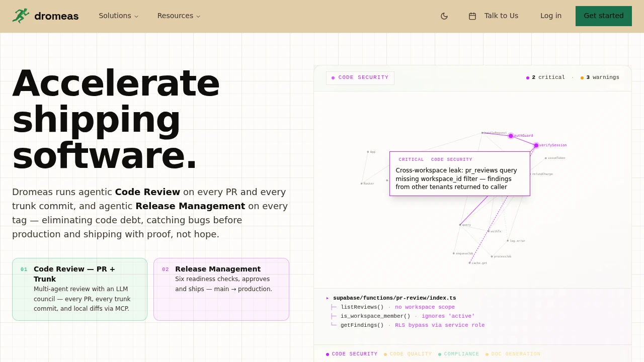Select the enqueueJob graph node
The image size is (644, 362).
pos(453,253)
